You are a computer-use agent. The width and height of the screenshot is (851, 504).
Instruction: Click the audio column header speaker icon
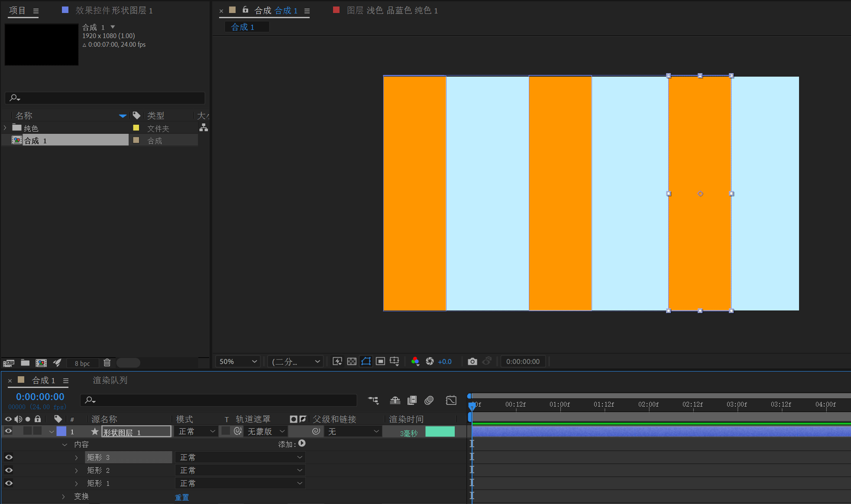point(18,419)
